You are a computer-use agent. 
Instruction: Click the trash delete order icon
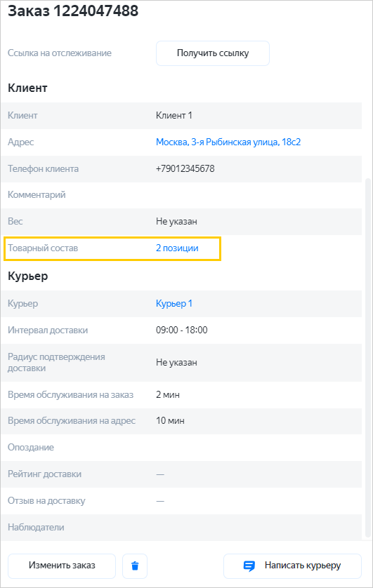pos(135,566)
